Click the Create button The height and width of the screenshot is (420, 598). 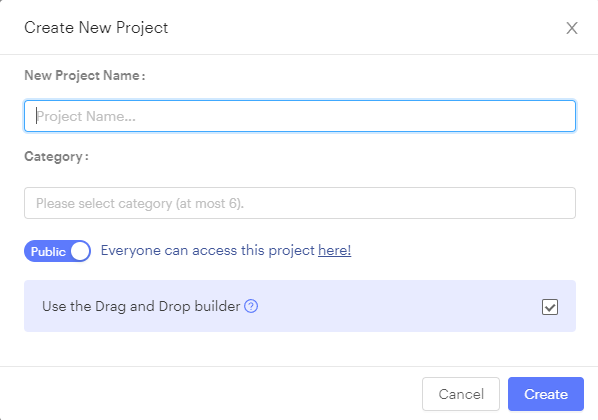(546, 394)
